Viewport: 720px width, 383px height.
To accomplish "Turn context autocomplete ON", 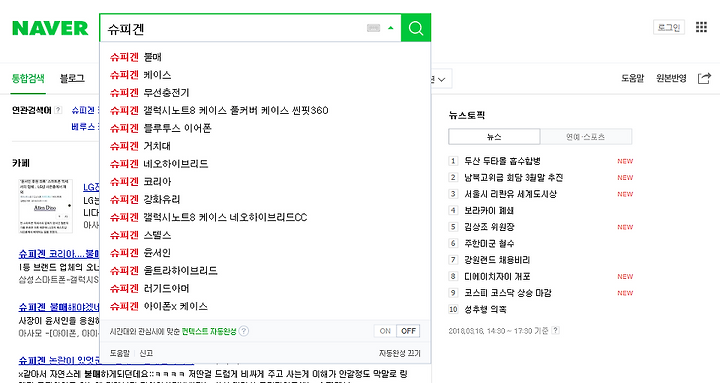I will 385,331.
